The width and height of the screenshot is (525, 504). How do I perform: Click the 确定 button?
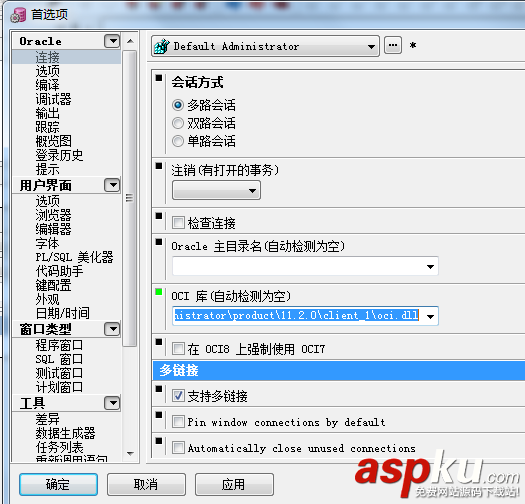click(58, 484)
